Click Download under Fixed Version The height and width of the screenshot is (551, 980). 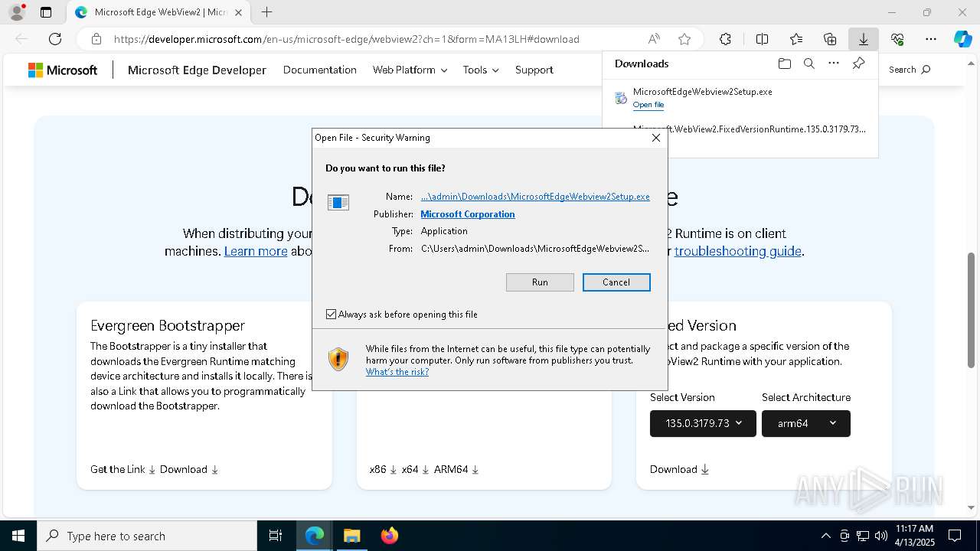[680, 469]
